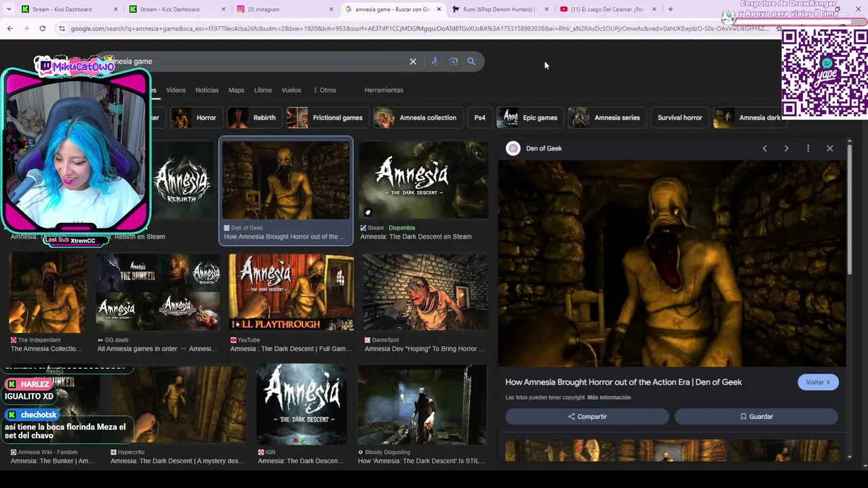Open a new browser tab with plus
Screen dimensions: 868x488
[x=671, y=9]
